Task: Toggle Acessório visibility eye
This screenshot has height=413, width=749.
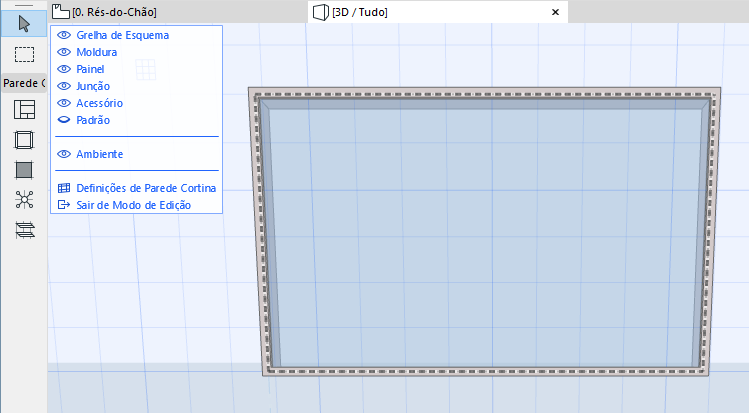Action: tap(64, 103)
